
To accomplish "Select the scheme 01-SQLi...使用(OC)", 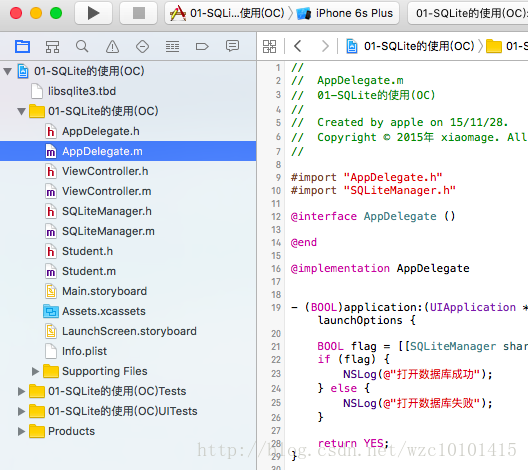I will pos(227,13).
